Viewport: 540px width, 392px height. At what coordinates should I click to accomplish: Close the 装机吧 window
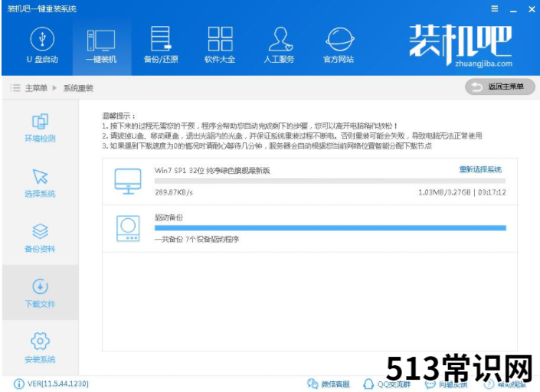[x=532, y=9]
